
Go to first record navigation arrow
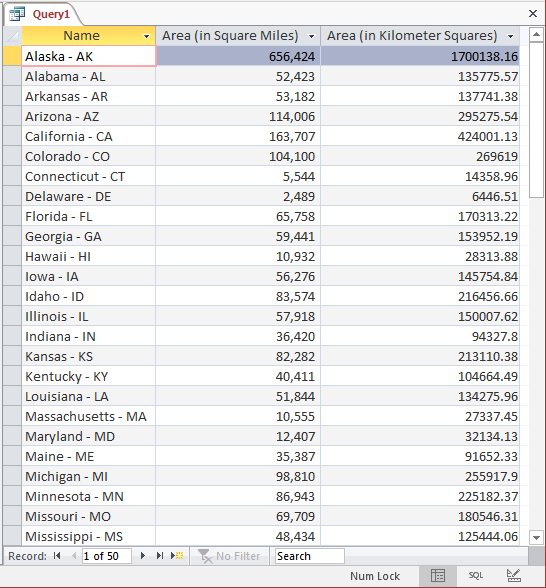pos(57,555)
